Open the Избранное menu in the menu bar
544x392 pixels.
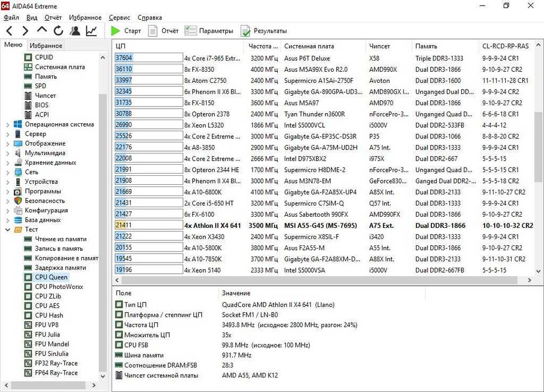pyautogui.click(x=85, y=17)
